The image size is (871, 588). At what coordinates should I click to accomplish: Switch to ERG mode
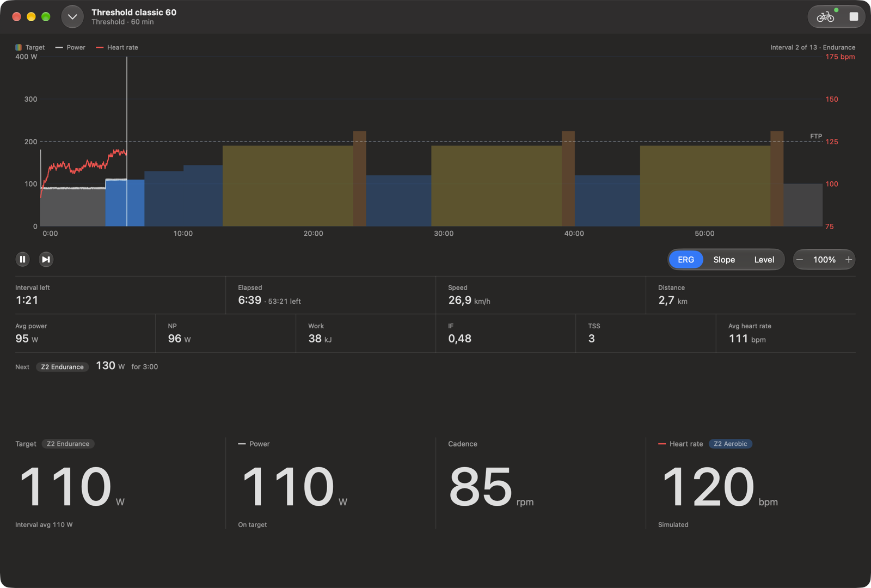(686, 260)
